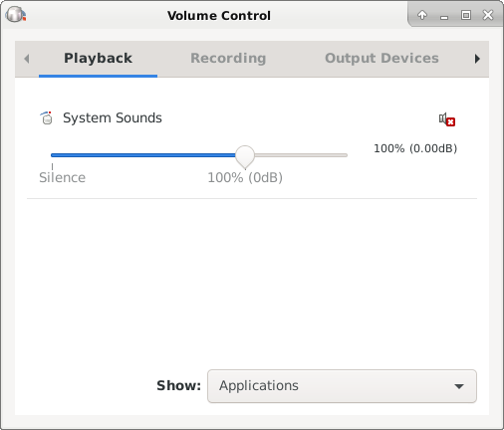Open the Volume Control window menu icon

pyautogui.click(x=15, y=15)
